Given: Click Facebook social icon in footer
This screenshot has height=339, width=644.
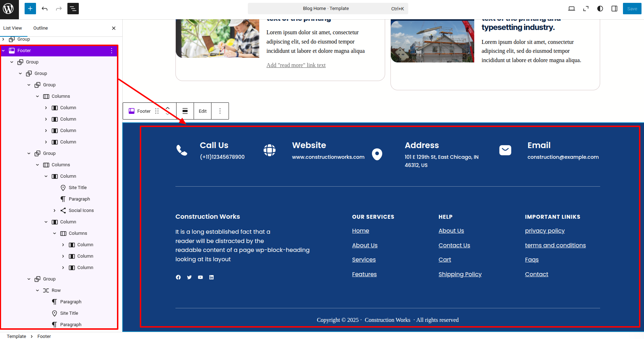Looking at the screenshot, I should pos(178,277).
